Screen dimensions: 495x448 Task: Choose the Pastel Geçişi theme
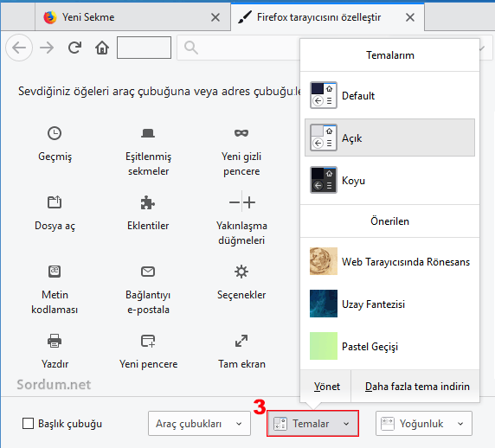(x=389, y=346)
